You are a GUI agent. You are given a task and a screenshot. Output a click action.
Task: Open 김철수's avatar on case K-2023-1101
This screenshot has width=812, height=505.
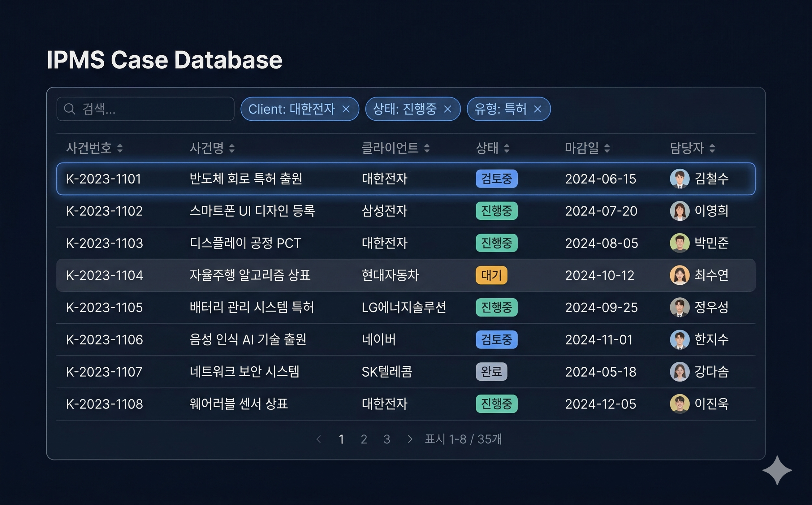pyautogui.click(x=680, y=179)
